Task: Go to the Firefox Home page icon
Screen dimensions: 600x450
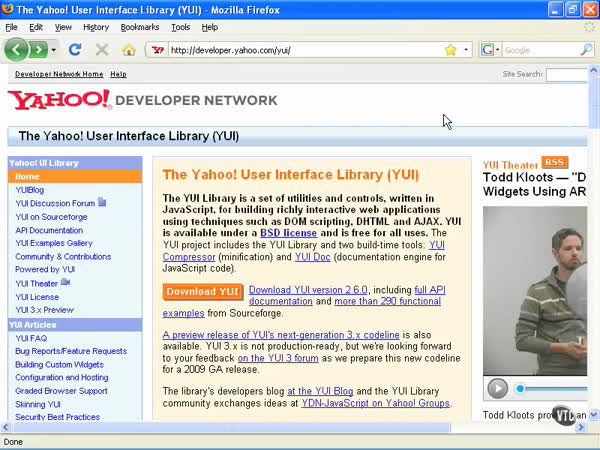Action: pyautogui.click(x=128, y=49)
